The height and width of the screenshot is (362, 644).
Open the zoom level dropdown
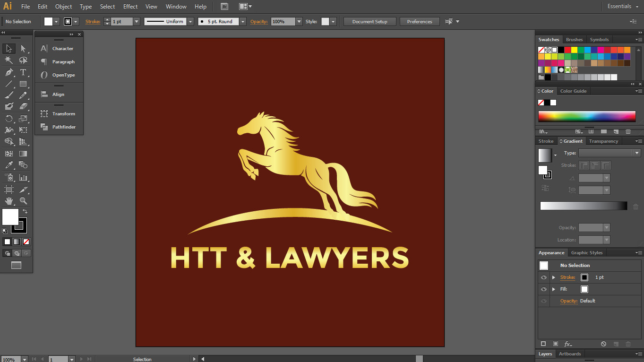(x=24, y=359)
